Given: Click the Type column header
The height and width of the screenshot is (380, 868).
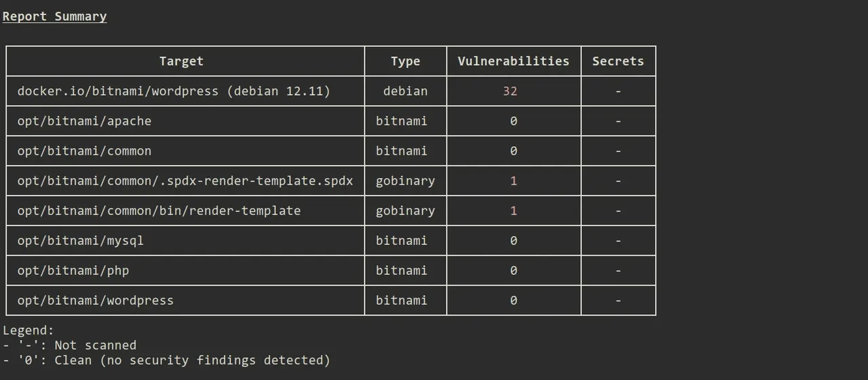Looking at the screenshot, I should pyautogui.click(x=405, y=61).
